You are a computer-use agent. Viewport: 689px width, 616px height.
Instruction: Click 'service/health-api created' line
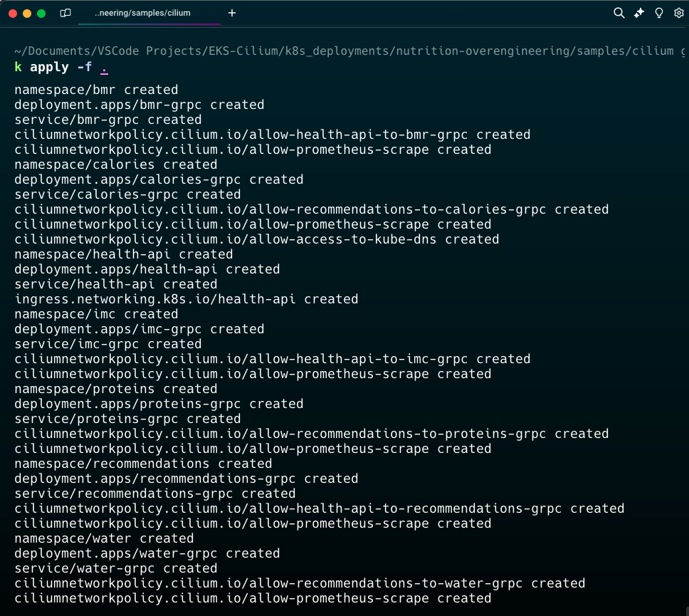tap(116, 284)
